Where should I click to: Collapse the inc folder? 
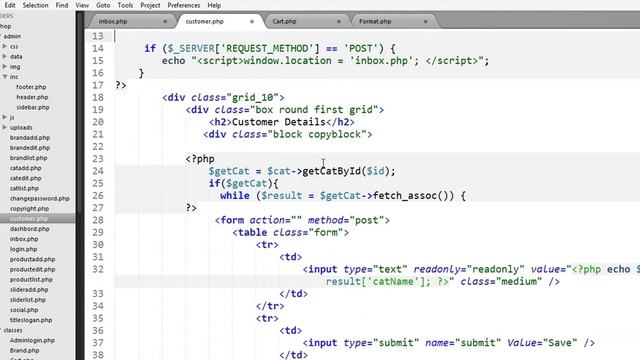5,77
